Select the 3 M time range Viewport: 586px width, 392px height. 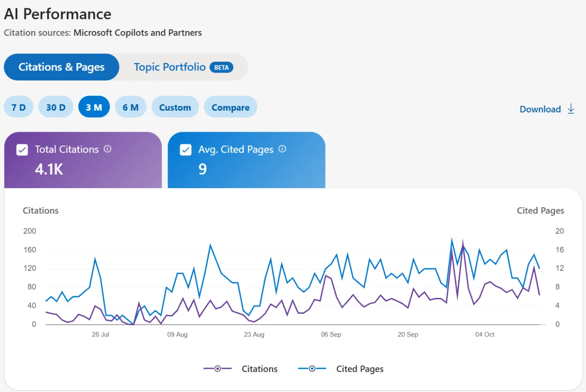coord(94,107)
